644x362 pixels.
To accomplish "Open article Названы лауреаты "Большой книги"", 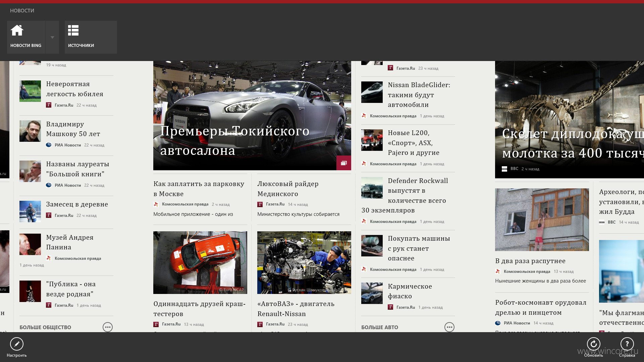I will [x=77, y=169].
